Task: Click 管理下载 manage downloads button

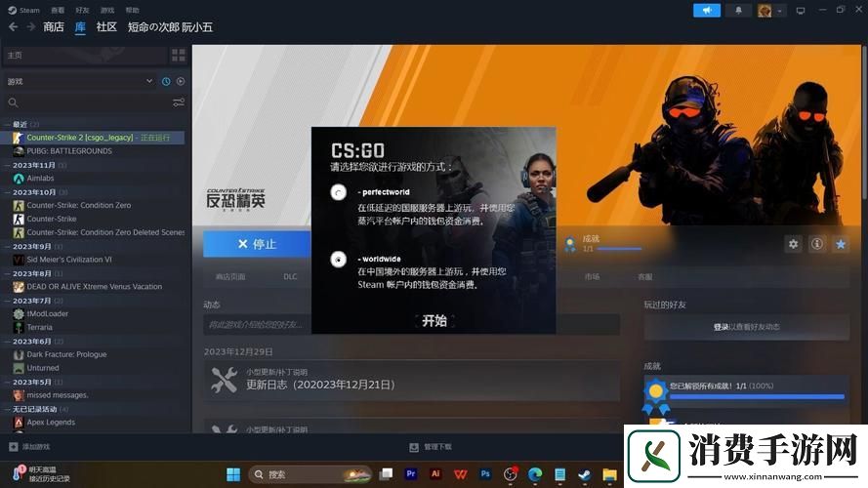Action: pyautogui.click(x=431, y=446)
